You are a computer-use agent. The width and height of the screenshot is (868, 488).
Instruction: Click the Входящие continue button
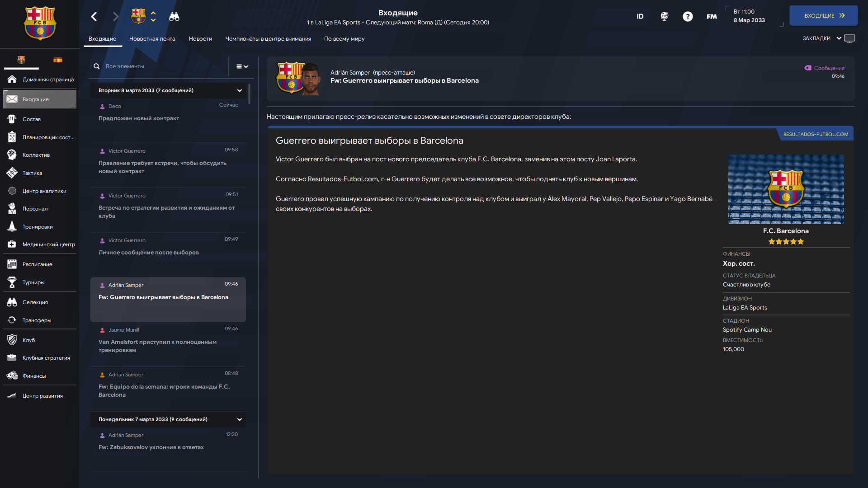[x=824, y=16]
